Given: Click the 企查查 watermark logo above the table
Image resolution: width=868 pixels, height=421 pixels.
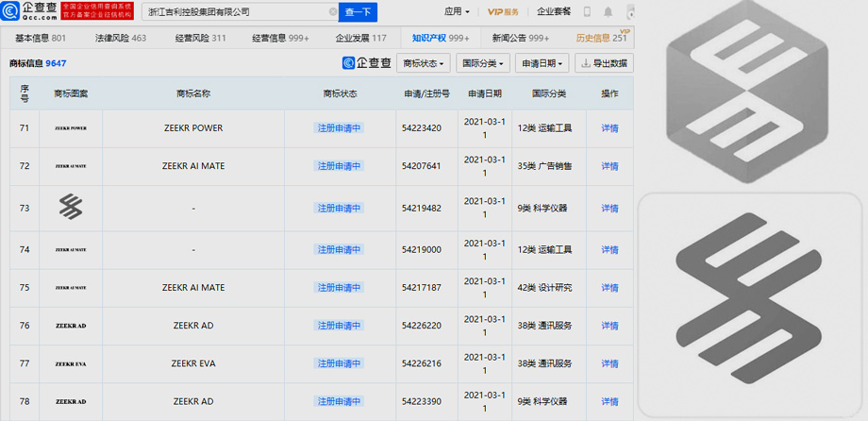Looking at the screenshot, I should click(366, 63).
